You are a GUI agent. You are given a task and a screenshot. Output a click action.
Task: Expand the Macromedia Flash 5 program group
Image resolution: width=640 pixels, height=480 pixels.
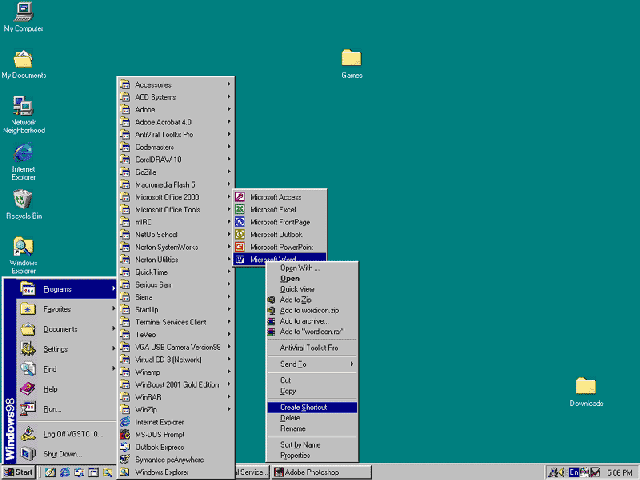coord(176,184)
